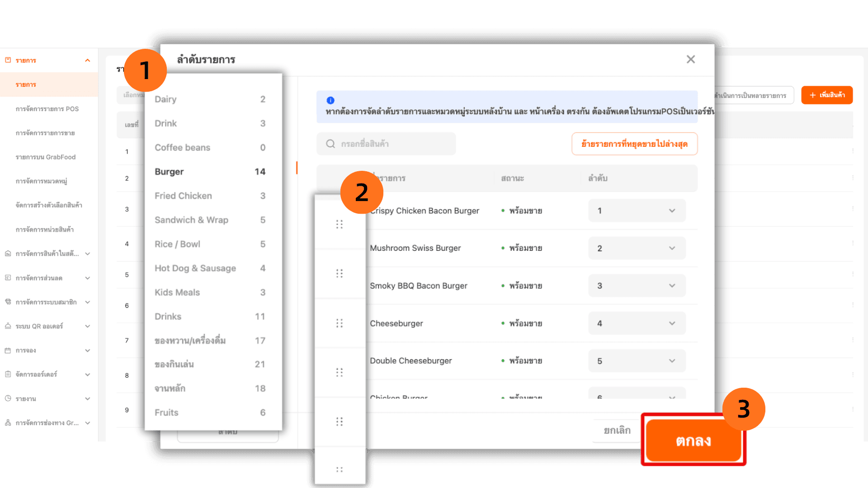Click the การจอง calendar sidebar icon
868x488 pixels.
8,351
